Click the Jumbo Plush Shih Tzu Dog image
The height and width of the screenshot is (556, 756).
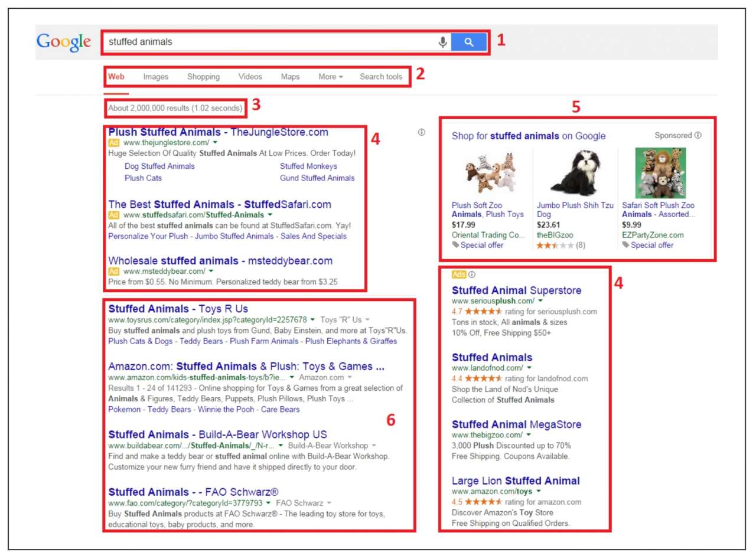575,172
